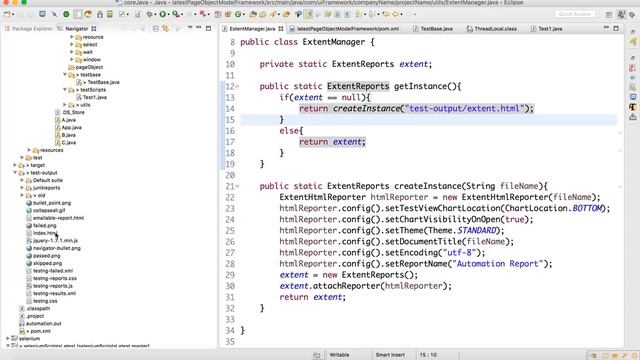Image resolution: width=640 pixels, height=360 pixels.
Task: Click the green Run toolbar icon
Action: [x=162, y=14]
